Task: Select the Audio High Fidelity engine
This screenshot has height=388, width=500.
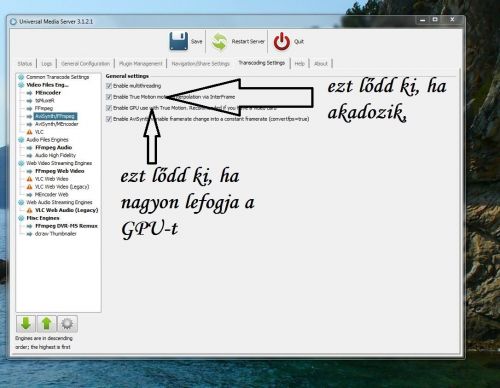Action: pyautogui.click(x=55, y=155)
